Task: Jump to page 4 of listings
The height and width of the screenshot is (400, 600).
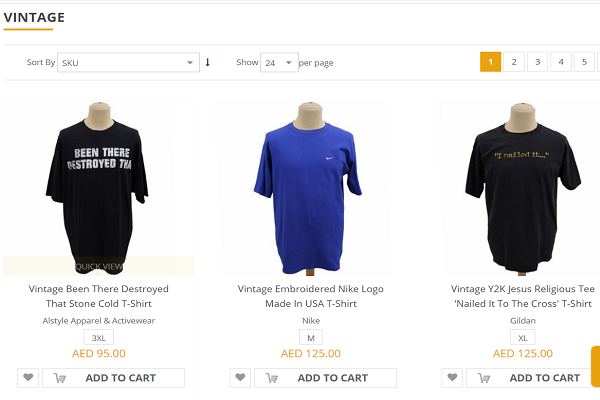Action: coord(561,62)
